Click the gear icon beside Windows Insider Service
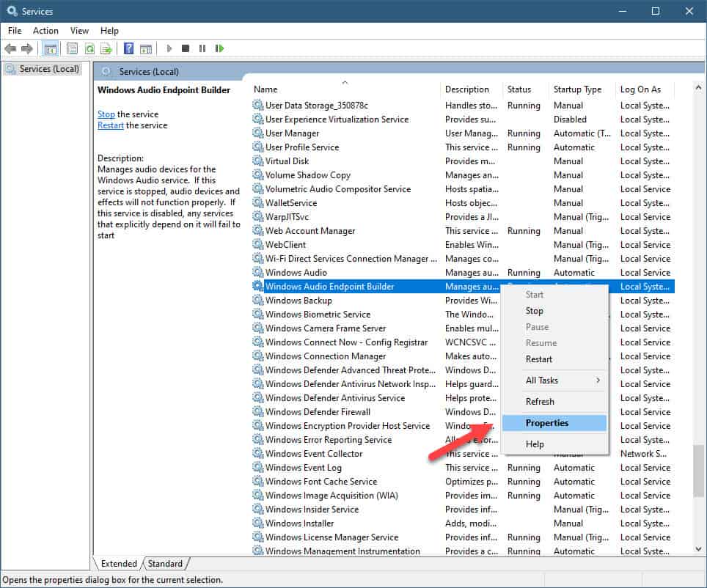 pos(258,509)
